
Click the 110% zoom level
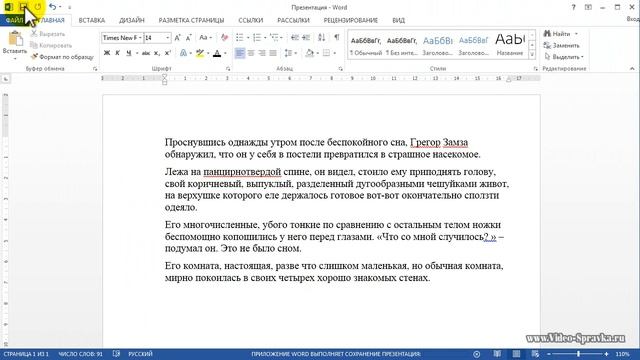622,354
